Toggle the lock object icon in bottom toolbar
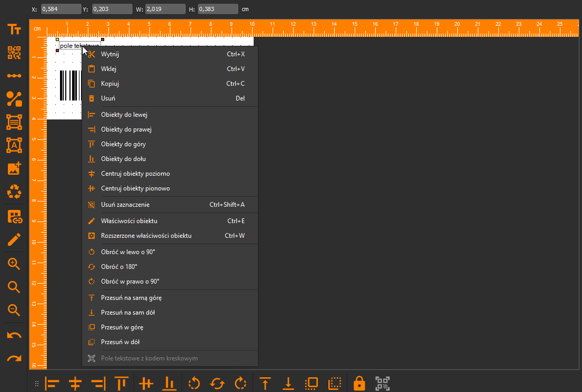 coord(359,384)
